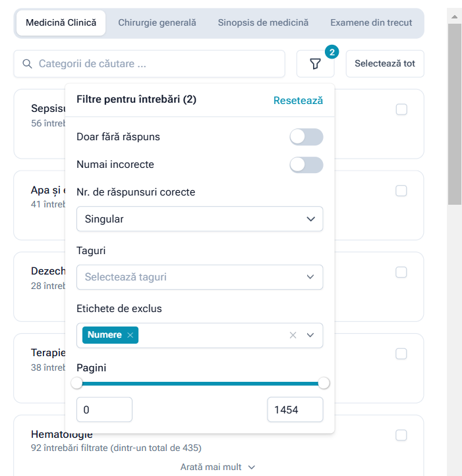Go to Examene din trecut tab
The image size is (462, 476).
tap(371, 22)
